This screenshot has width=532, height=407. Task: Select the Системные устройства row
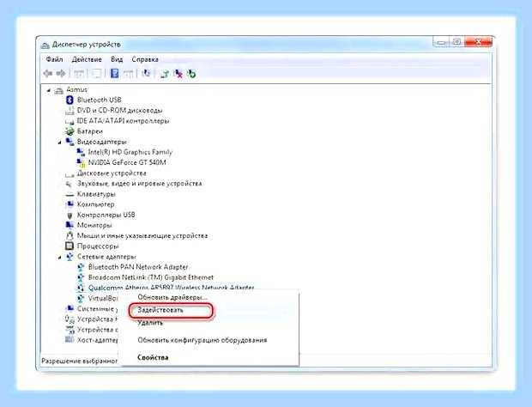(x=97, y=309)
